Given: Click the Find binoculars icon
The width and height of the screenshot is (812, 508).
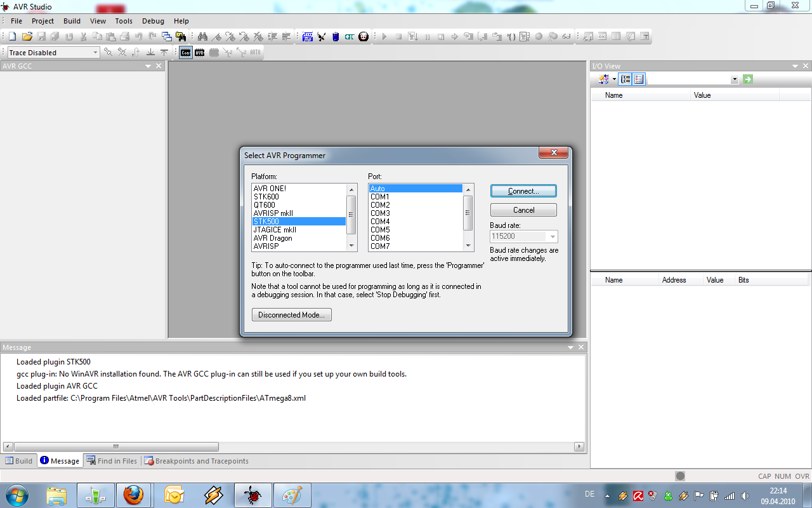Looking at the screenshot, I should point(202,36).
